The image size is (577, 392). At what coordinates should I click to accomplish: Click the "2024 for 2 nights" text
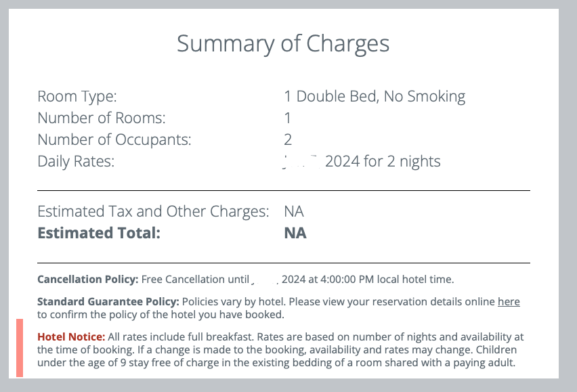pos(383,162)
